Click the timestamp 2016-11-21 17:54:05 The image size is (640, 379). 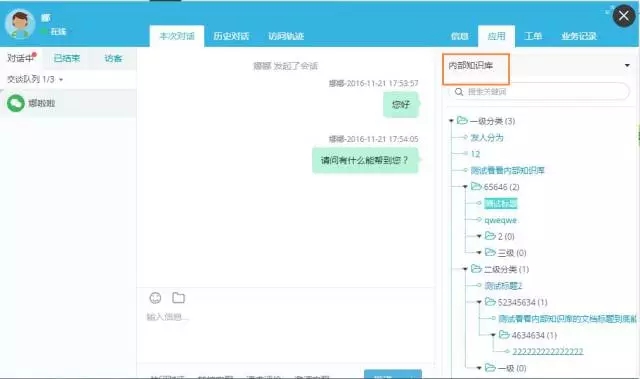(x=382, y=139)
